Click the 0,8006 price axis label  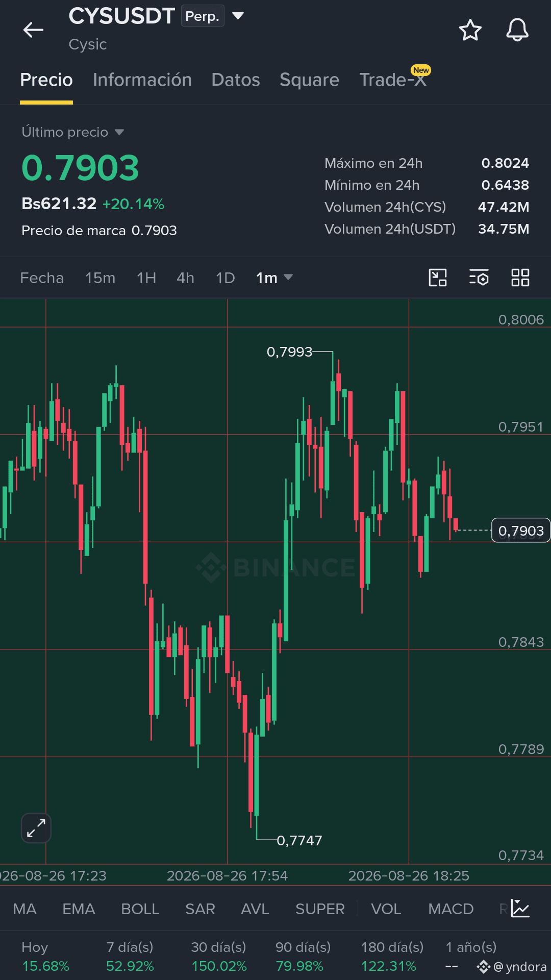point(521,319)
